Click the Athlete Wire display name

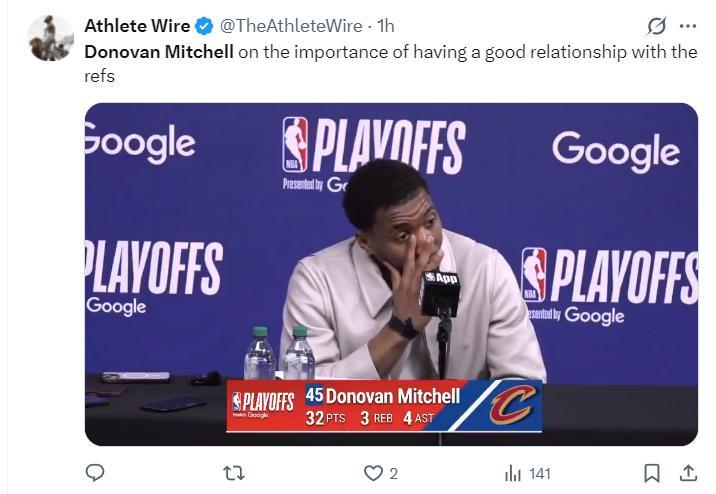coord(137,26)
